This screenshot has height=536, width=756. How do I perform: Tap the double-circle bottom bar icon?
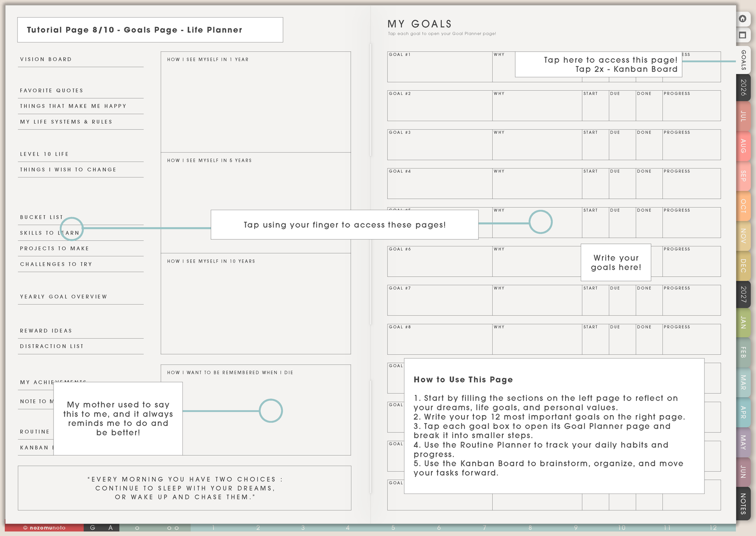pyautogui.click(x=173, y=527)
